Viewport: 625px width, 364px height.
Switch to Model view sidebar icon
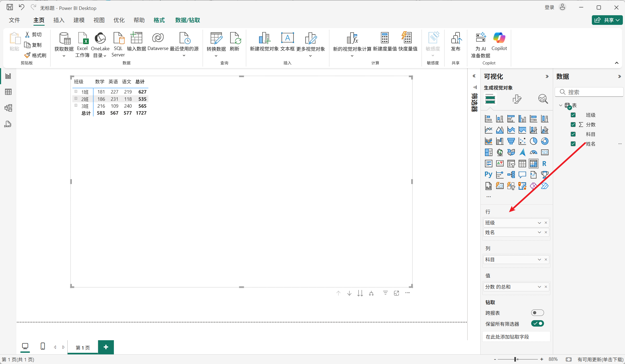click(x=8, y=108)
